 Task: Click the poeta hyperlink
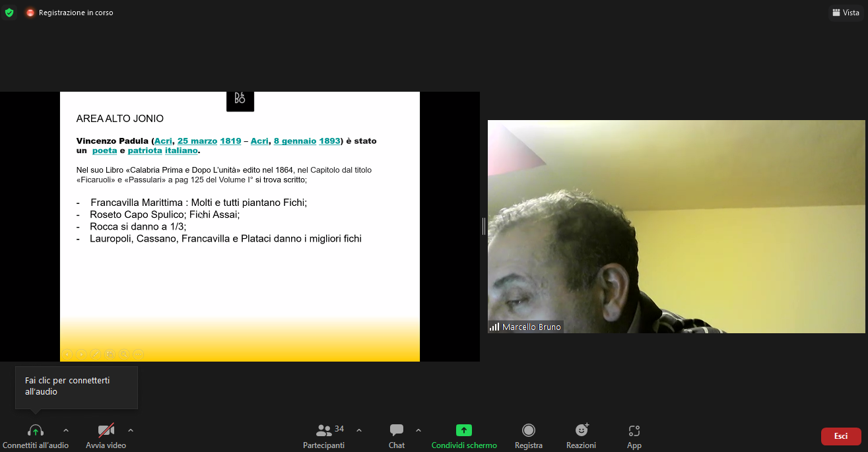coord(104,150)
